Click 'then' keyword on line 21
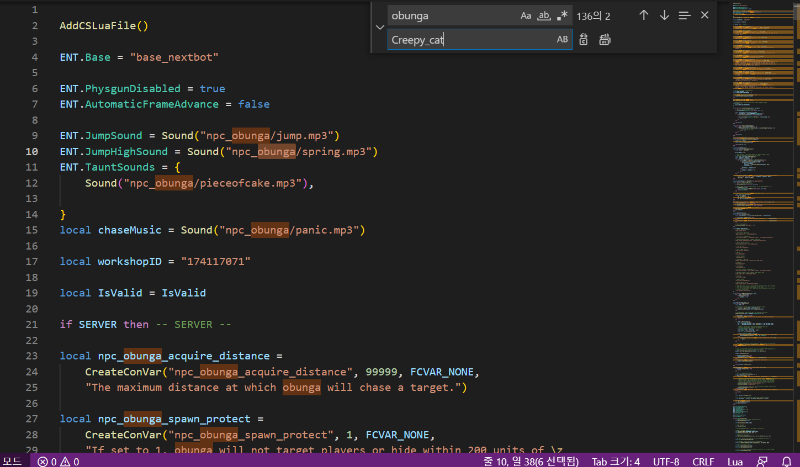Image resolution: width=800 pixels, height=467 pixels. click(x=136, y=325)
